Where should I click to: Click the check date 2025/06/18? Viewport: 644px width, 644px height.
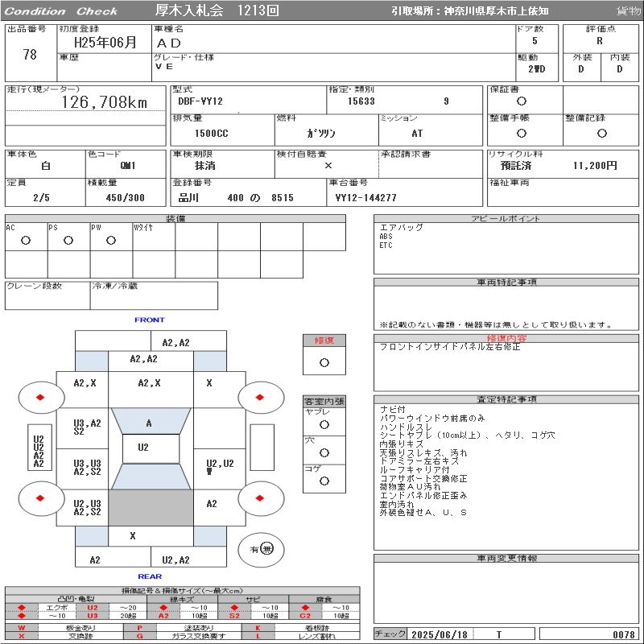(x=440, y=634)
